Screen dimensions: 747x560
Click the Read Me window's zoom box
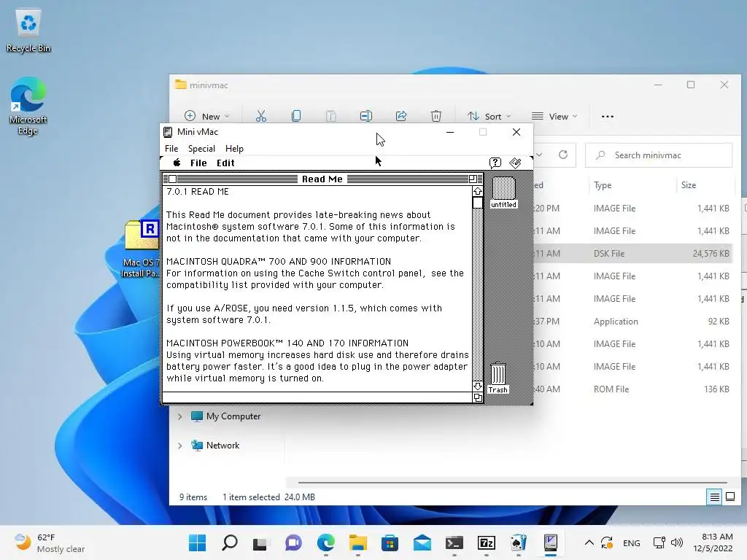pos(473,179)
